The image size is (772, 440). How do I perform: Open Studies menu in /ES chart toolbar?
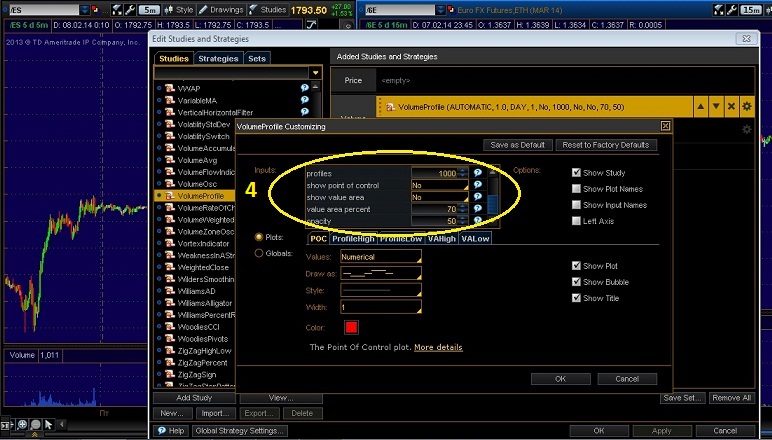[x=267, y=9]
